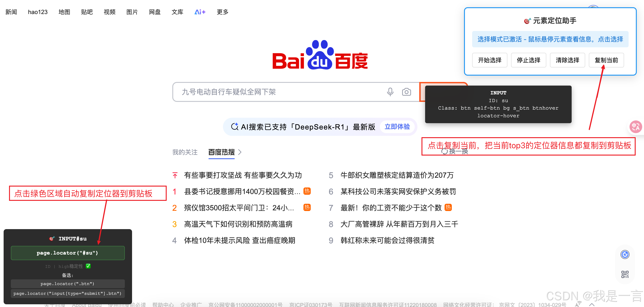The image size is (644, 307).
Task: Switch to the 百度热搜 tab
Action: pos(222,152)
